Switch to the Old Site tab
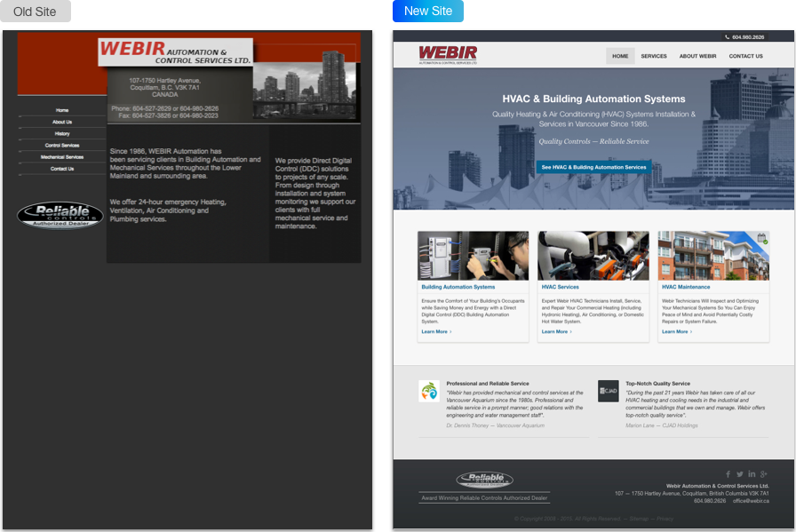 [x=35, y=12]
